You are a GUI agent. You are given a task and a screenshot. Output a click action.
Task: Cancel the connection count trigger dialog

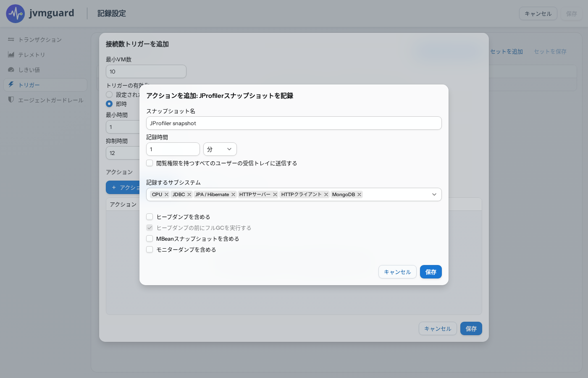point(438,328)
